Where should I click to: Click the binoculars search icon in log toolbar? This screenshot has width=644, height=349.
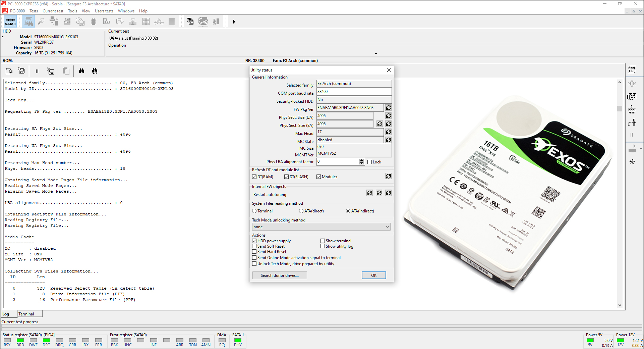point(81,71)
